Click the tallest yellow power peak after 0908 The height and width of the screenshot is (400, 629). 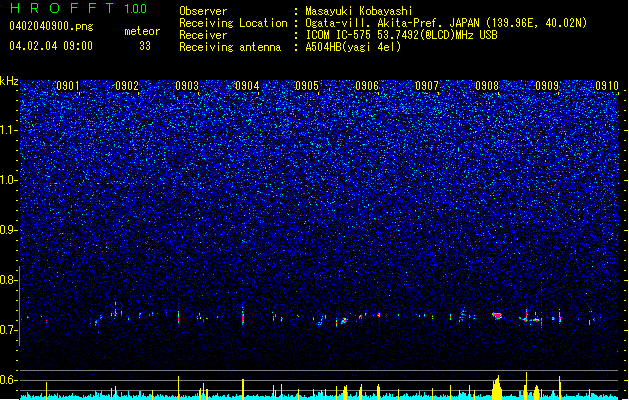pos(527,386)
